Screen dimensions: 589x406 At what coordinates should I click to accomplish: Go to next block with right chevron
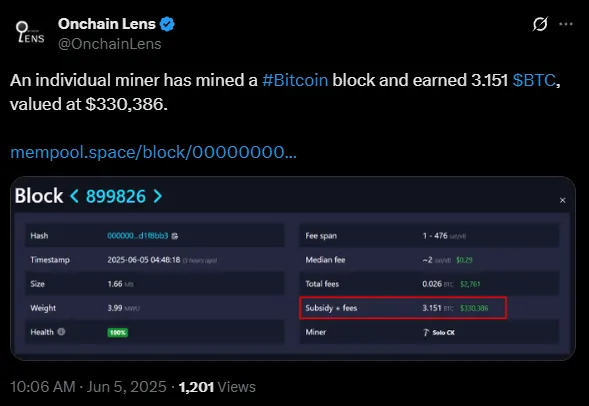point(158,196)
